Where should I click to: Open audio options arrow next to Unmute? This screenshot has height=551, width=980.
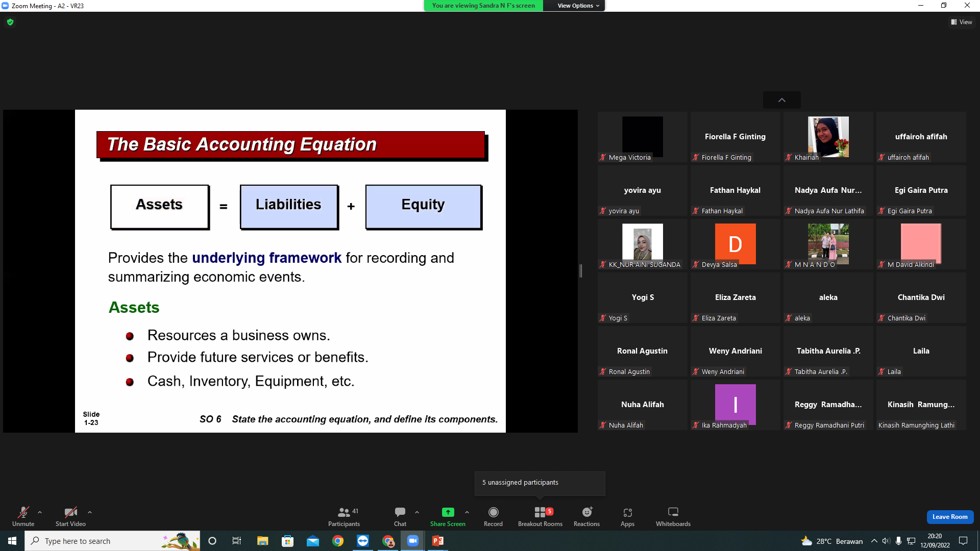pyautogui.click(x=40, y=512)
